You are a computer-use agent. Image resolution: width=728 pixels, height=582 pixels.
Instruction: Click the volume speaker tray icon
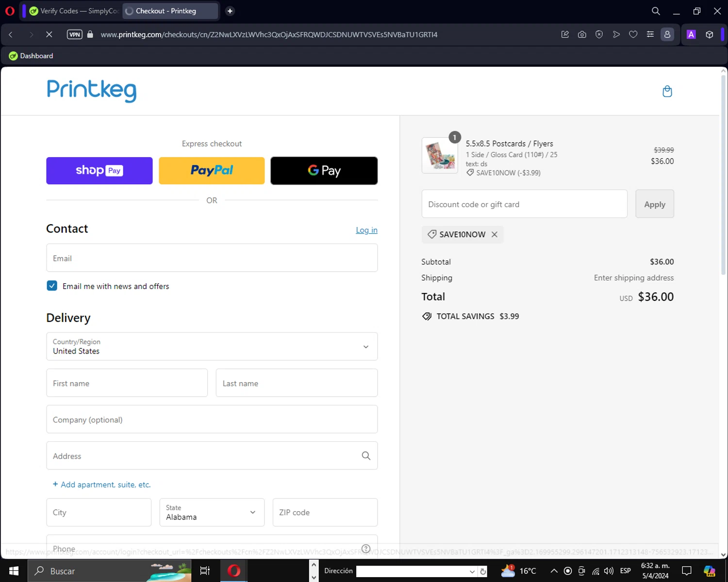609,571
